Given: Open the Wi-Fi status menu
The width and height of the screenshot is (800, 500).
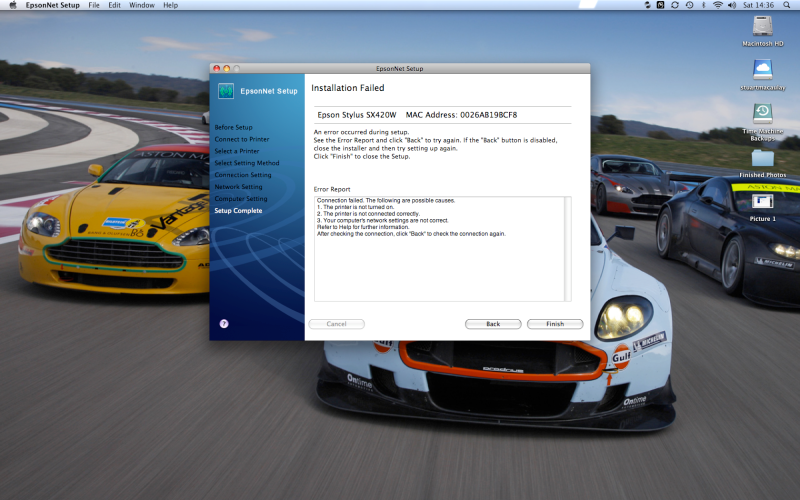Looking at the screenshot, I should 717,5.
